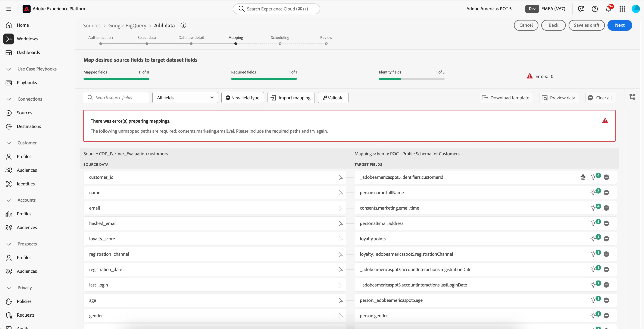Open the apps grid switcher
This screenshot has width=644, height=329.
pos(622,9)
